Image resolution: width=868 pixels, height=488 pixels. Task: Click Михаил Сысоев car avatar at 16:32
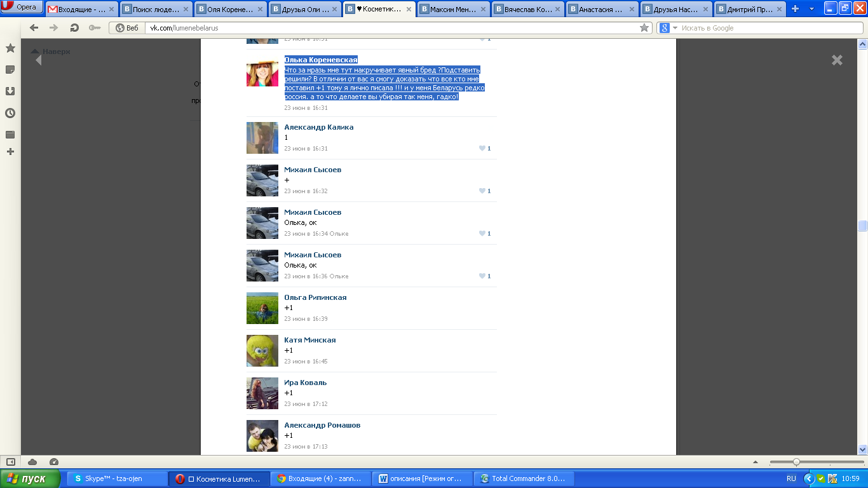pyautogui.click(x=262, y=180)
